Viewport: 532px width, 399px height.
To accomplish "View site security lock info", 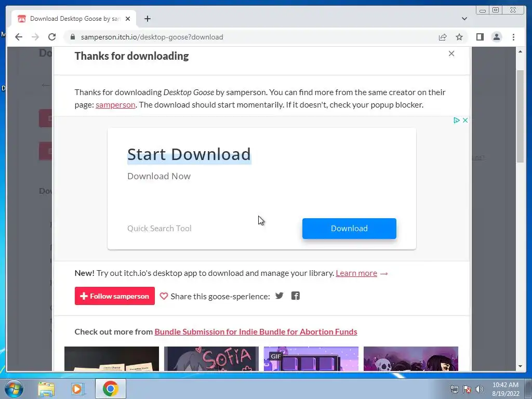I will [73, 37].
